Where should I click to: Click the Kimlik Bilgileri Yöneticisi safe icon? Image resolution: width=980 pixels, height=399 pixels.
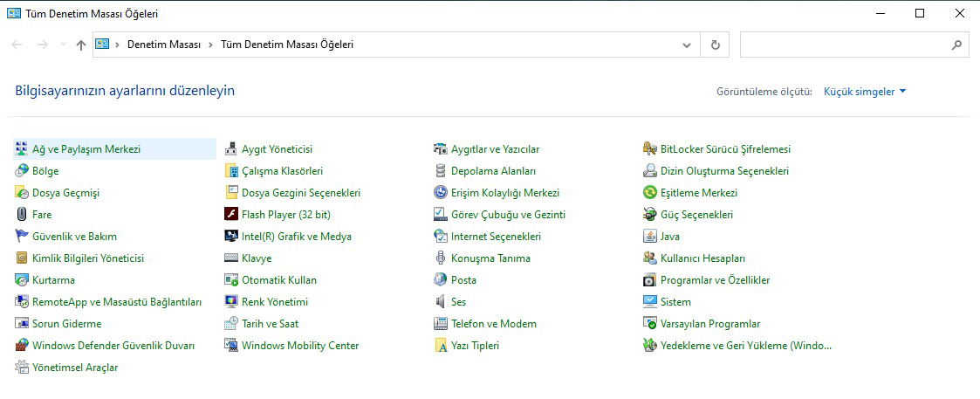tap(22, 258)
